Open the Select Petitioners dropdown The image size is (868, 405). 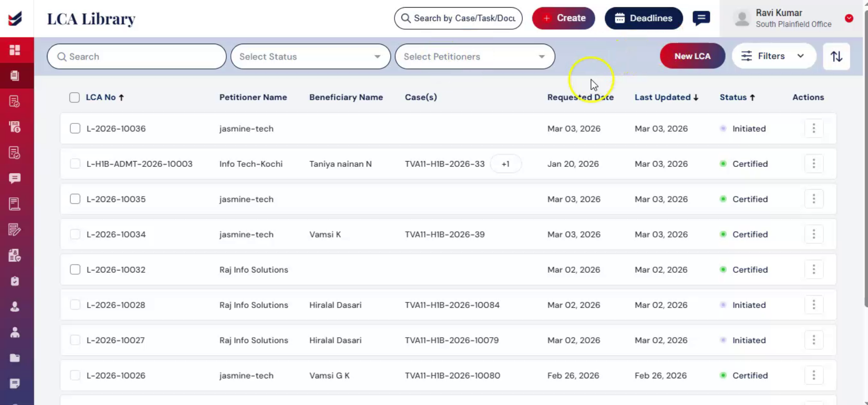point(475,56)
